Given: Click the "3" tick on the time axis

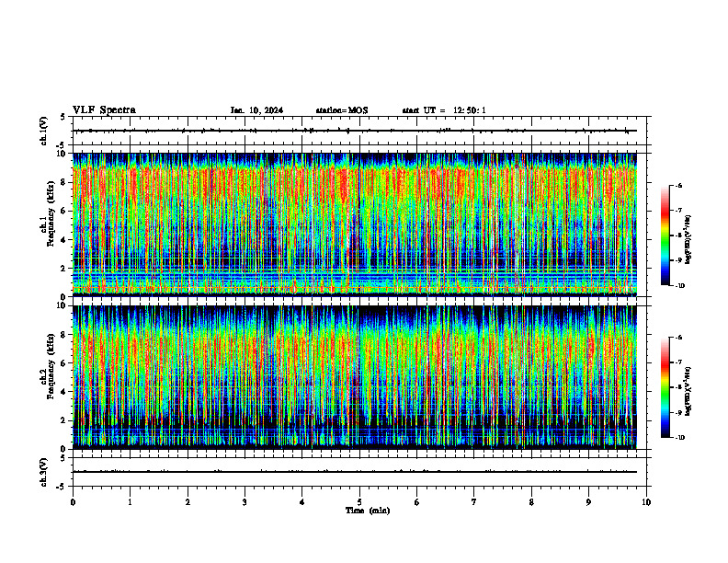Looking at the screenshot, I should click(x=245, y=502).
